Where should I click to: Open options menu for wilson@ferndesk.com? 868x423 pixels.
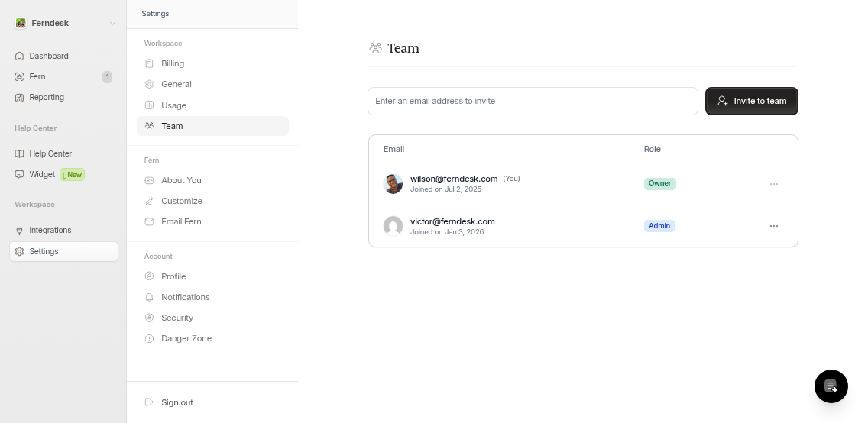[x=774, y=184]
